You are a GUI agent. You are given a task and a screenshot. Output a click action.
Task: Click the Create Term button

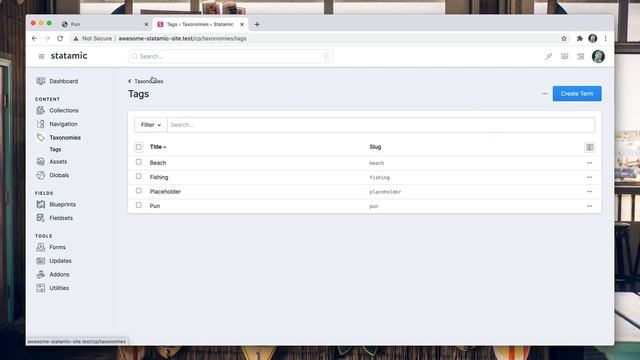[577, 93]
